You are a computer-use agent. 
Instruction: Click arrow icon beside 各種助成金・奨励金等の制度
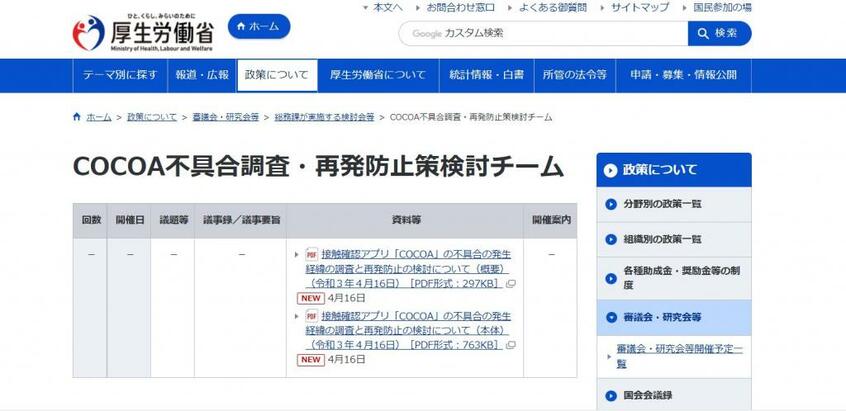tap(611, 278)
